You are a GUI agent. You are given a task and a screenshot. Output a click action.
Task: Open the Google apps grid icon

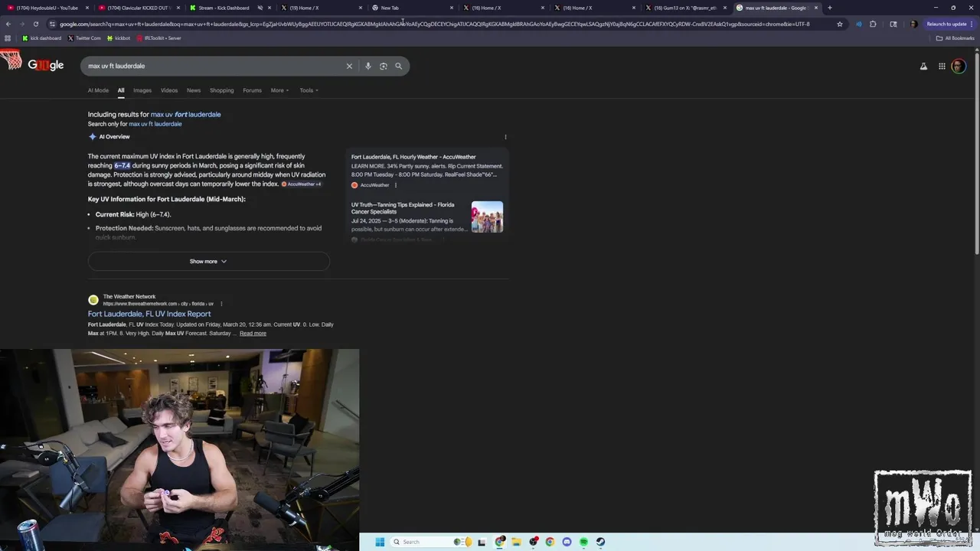pyautogui.click(x=942, y=67)
